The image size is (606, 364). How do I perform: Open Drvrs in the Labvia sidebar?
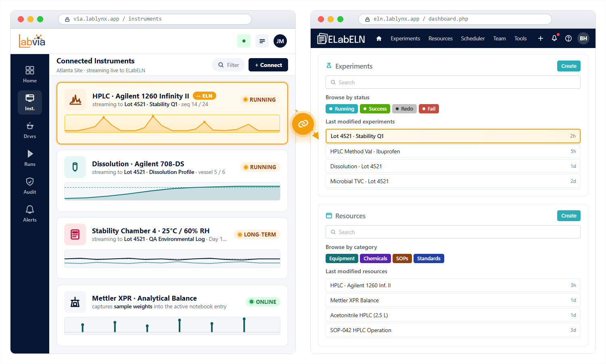(x=30, y=130)
